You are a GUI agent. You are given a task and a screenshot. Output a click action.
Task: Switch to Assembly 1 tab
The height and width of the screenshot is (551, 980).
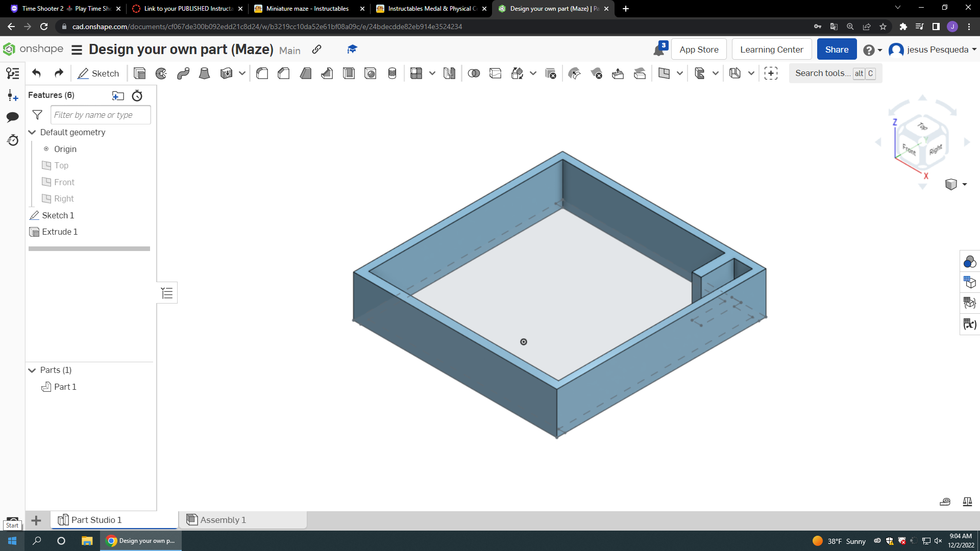coord(222,519)
